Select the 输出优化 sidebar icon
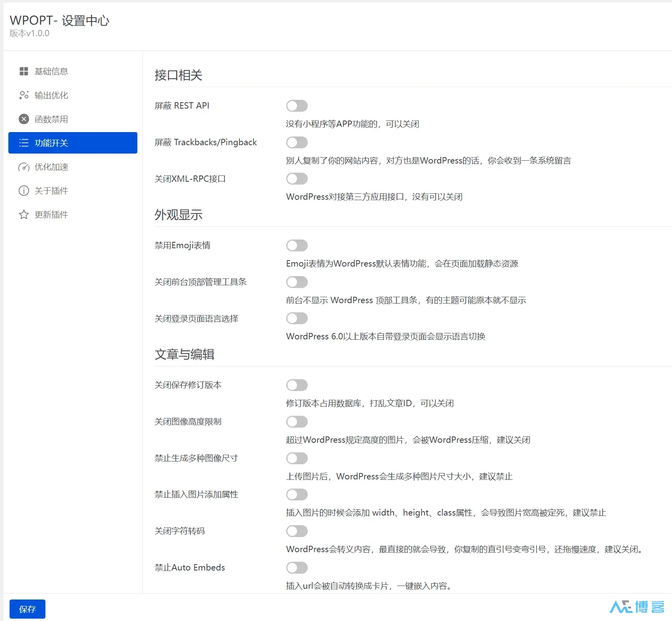Screen dimensions: 672x621 click(23, 95)
